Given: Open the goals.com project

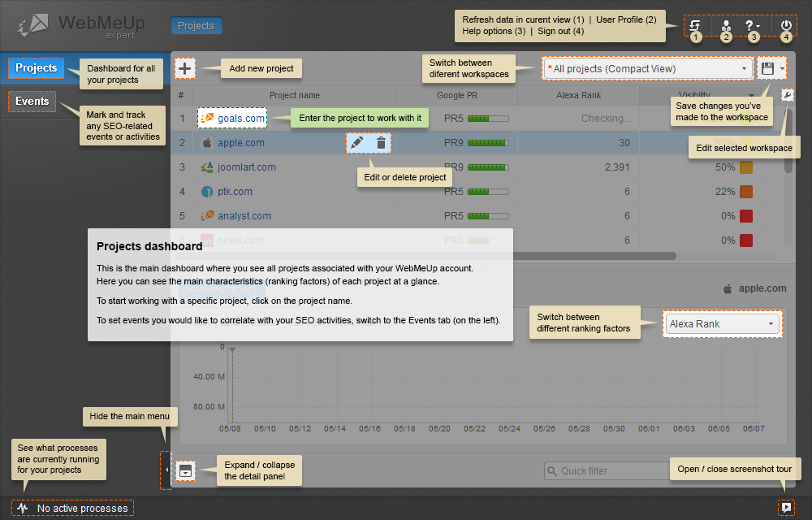Looking at the screenshot, I should pos(241,118).
